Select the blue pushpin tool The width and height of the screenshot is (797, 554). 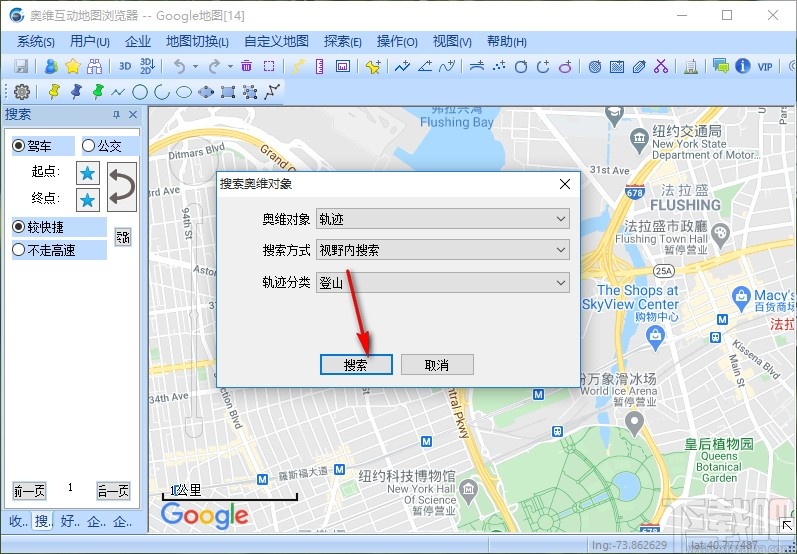tap(76, 92)
